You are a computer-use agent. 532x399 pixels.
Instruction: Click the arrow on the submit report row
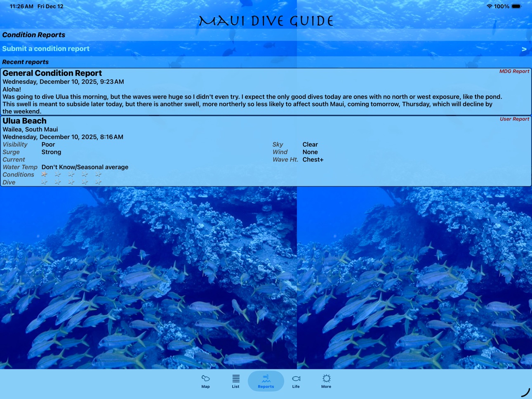524,49
